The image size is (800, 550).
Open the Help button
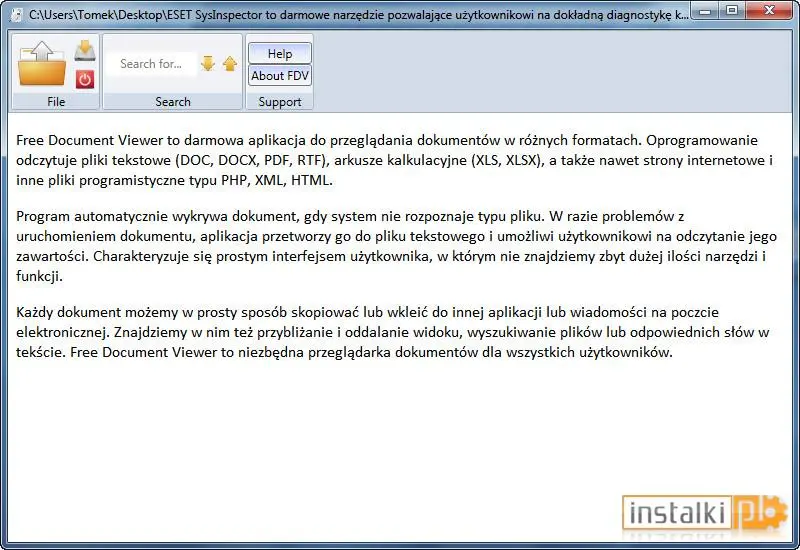[280, 54]
